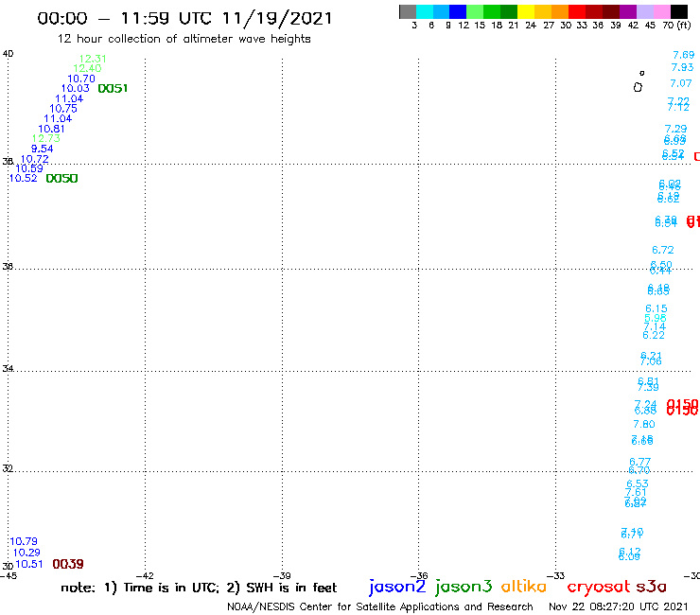Click the black swatch ending the scale
The width and height of the screenshot is (700, 615).
(678, 11)
